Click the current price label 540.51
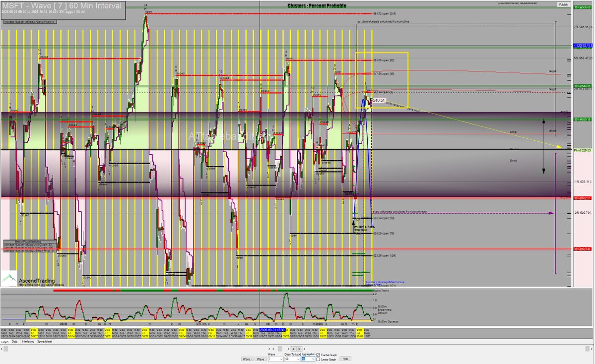Screen dimensions: 595x364 [379, 101]
